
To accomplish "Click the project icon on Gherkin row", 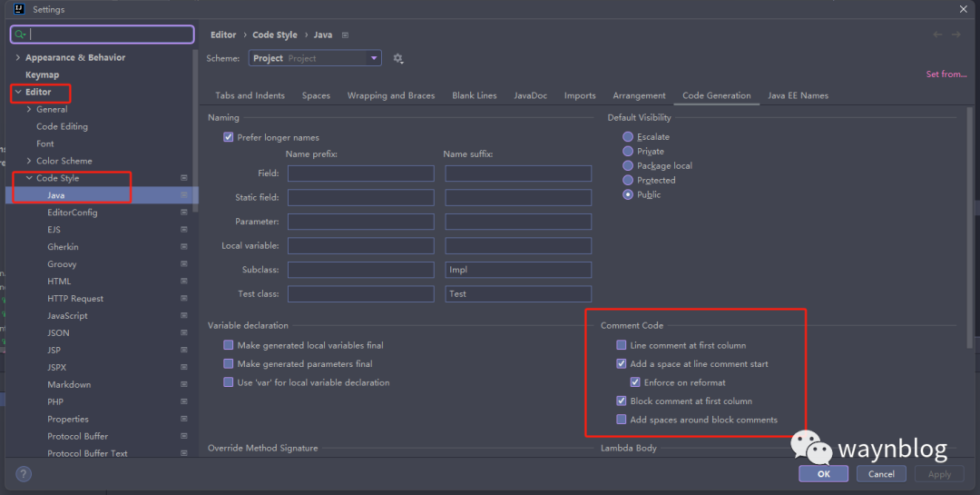I will tap(183, 246).
